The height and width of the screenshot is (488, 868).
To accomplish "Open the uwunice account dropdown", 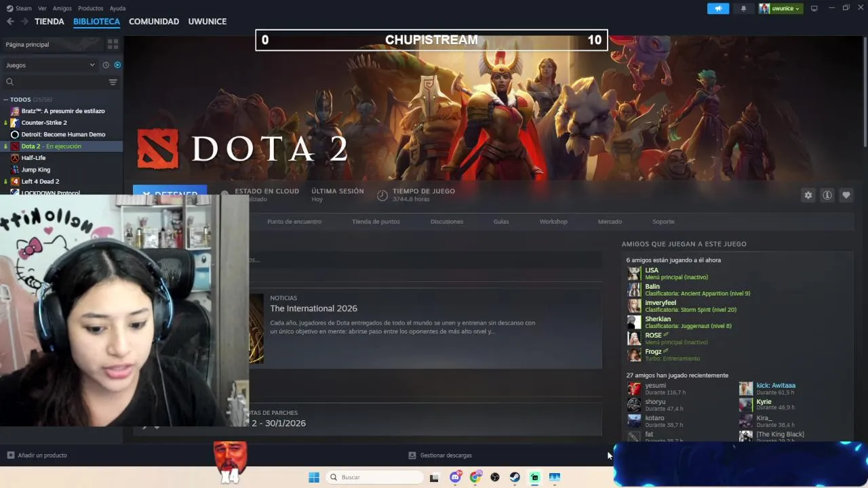I will 781,8.
